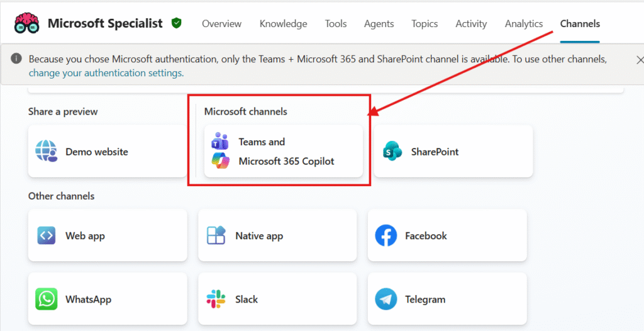644x331 pixels.
Task: Go to the Tools tab
Action: pyautogui.click(x=336, y=24)
